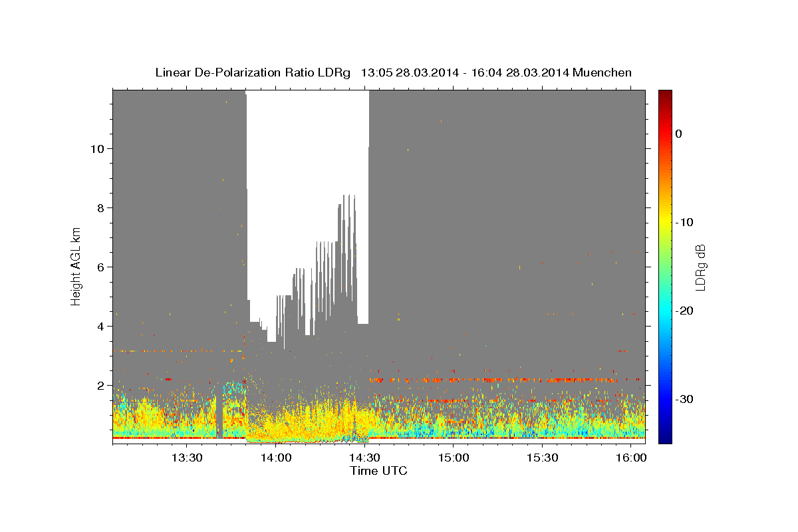Pick the dark blue bottom of colorbar
This screenshot has width=798, height=532.
[665, 437]
